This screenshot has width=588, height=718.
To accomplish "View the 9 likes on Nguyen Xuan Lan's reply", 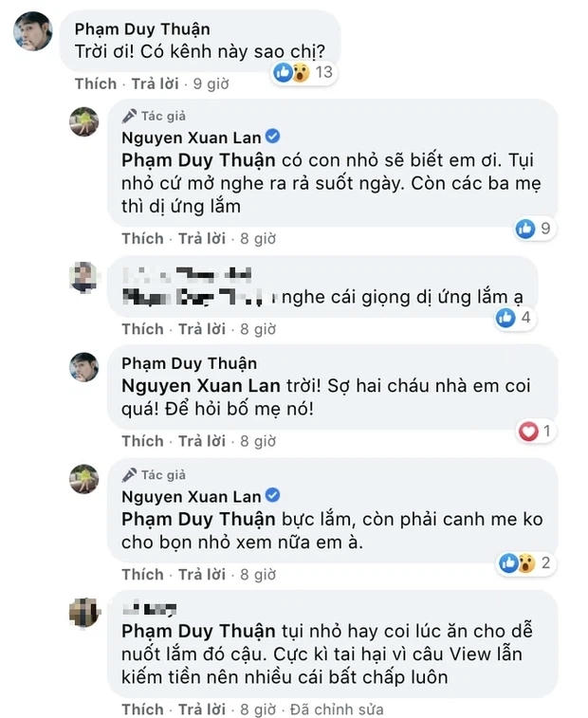I will pos(534,228).
